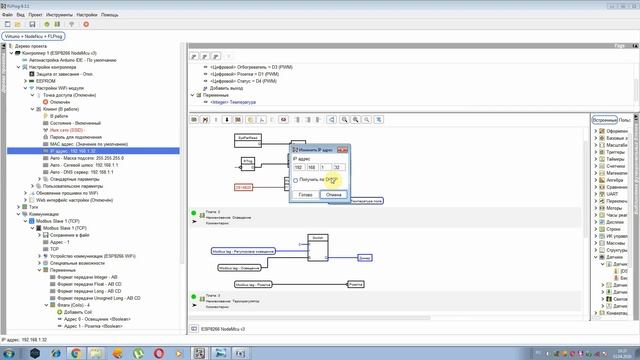
Task: Click the Modbus tag - Розетка block
Action: 253,284
